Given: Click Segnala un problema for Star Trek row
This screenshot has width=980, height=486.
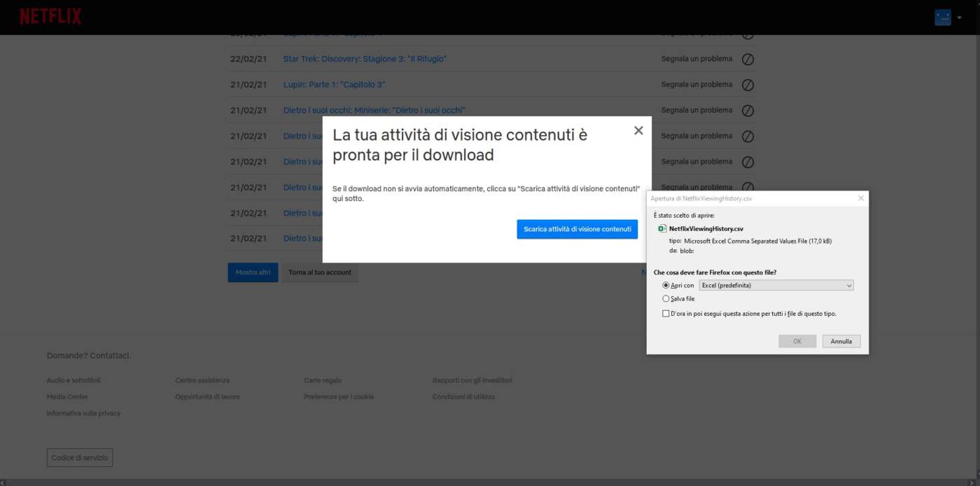Looking at the screenshot, I should [696, 59].
